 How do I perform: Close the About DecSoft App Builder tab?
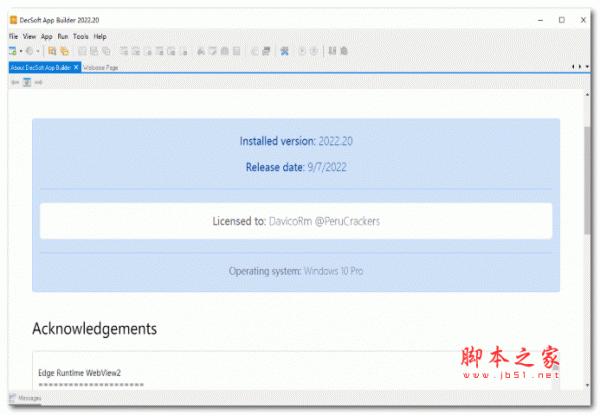76,67
